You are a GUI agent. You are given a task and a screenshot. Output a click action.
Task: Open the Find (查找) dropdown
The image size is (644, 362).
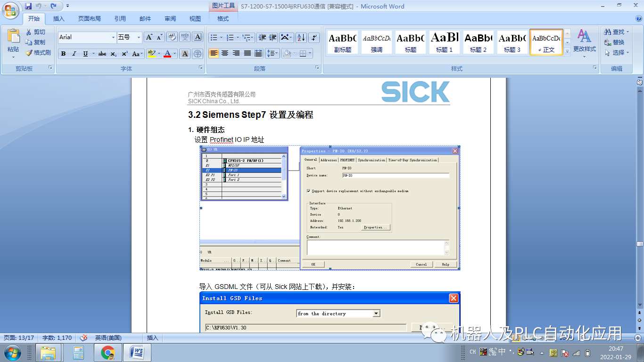pos(628,32)
